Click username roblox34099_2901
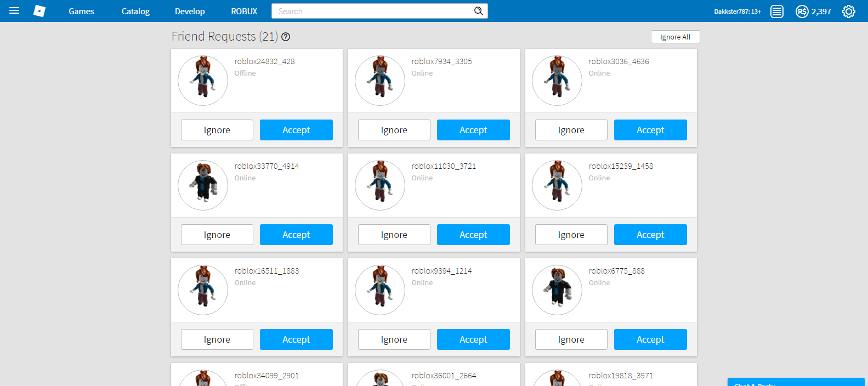 pos(267,376)
